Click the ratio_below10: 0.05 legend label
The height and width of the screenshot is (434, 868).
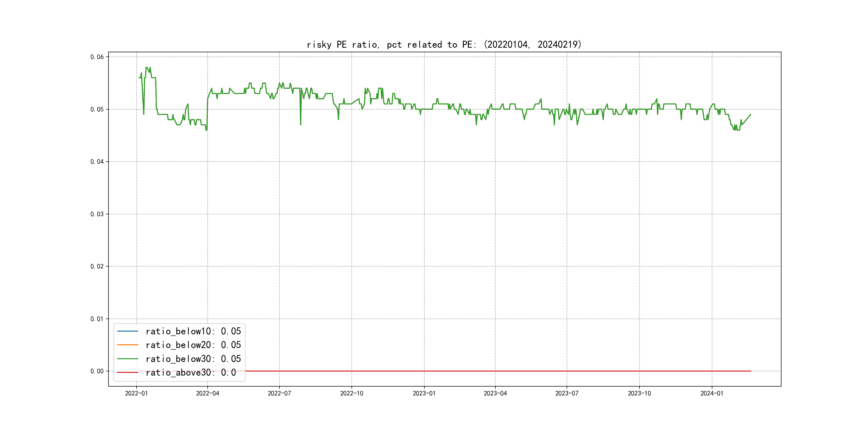click(193, 331)
